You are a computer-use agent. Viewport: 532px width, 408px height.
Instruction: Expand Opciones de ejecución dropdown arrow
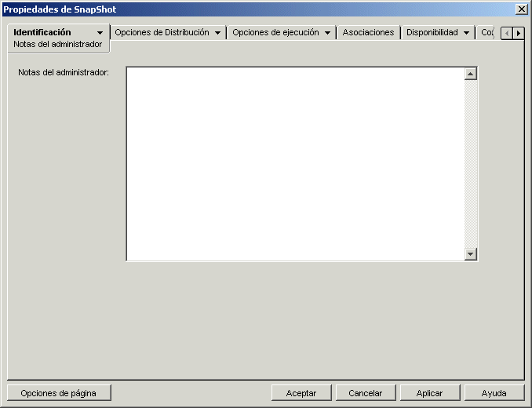point(327,33)
